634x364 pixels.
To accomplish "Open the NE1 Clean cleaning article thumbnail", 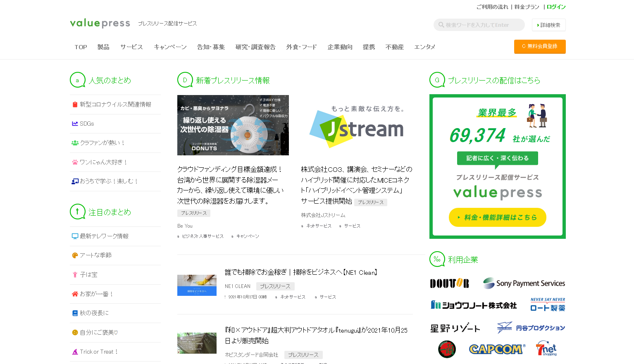I will pyautogui.click(x=197, y=285).
